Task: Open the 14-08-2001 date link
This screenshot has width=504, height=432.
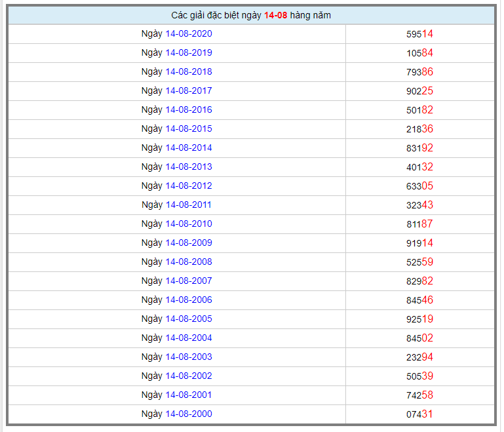Action: (189, 395)
